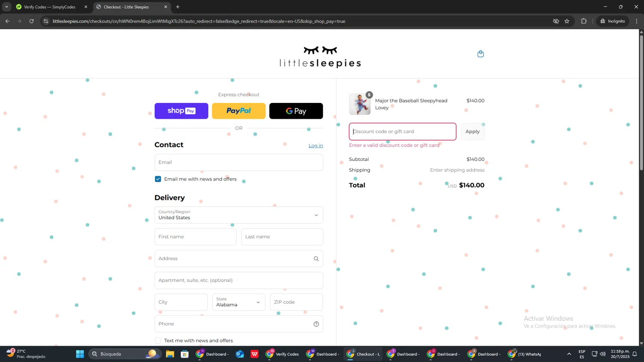The image size is (644, 362).
Task: Focus the City input field
Action: point(181,302)
